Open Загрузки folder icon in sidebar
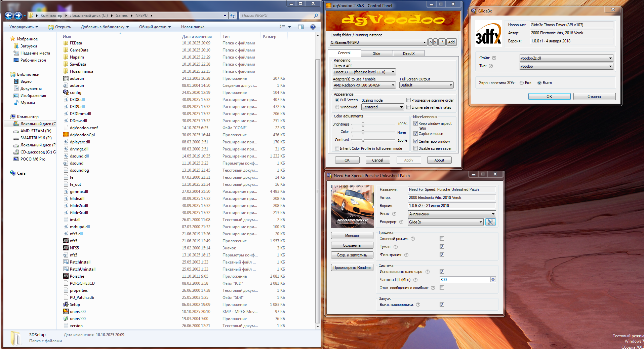 (16, 46)
